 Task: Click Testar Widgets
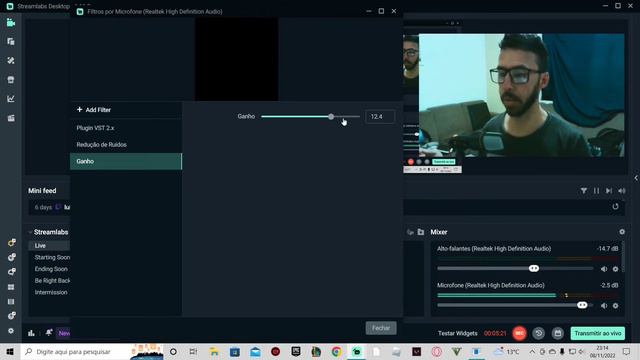(x=458, y=333)
